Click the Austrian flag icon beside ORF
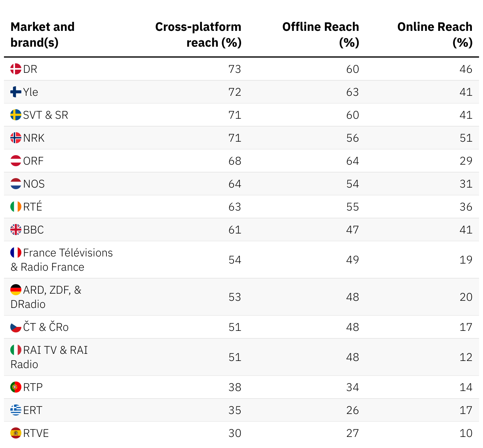Image resolution: width=483 pixels, height=448 pixels. pos(16,161)
